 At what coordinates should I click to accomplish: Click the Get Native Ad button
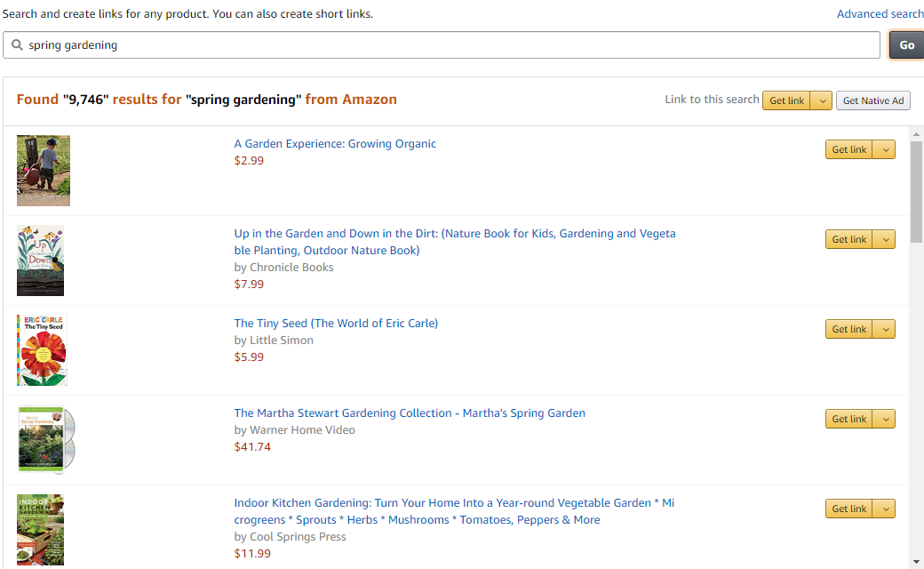(x=872, y=100)
